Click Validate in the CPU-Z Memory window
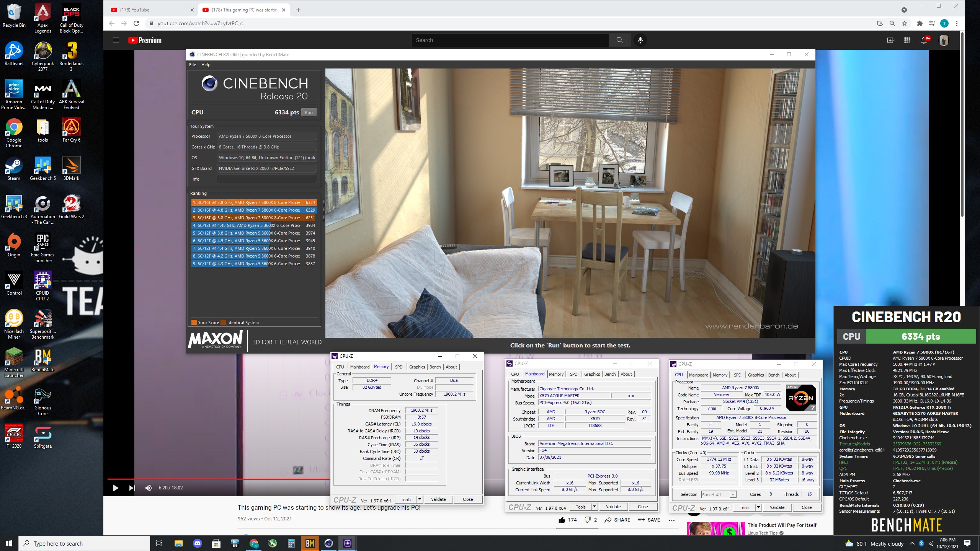Image resolution: width=980 pixels, height=551 pixels. pos(438,499)
